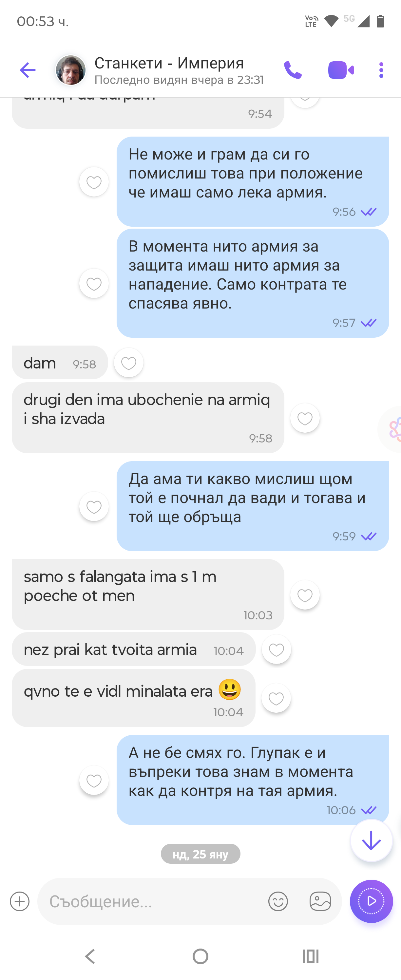Open Станкети - Империя chat info
This screenshot has height=980, width=401.
(179, 71)
